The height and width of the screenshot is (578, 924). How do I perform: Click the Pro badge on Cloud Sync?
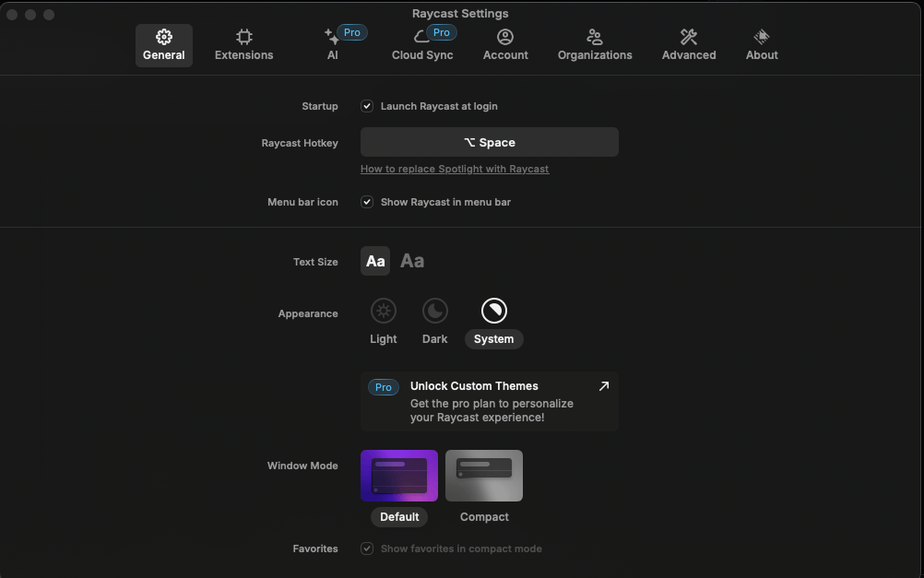pos(442,32)
